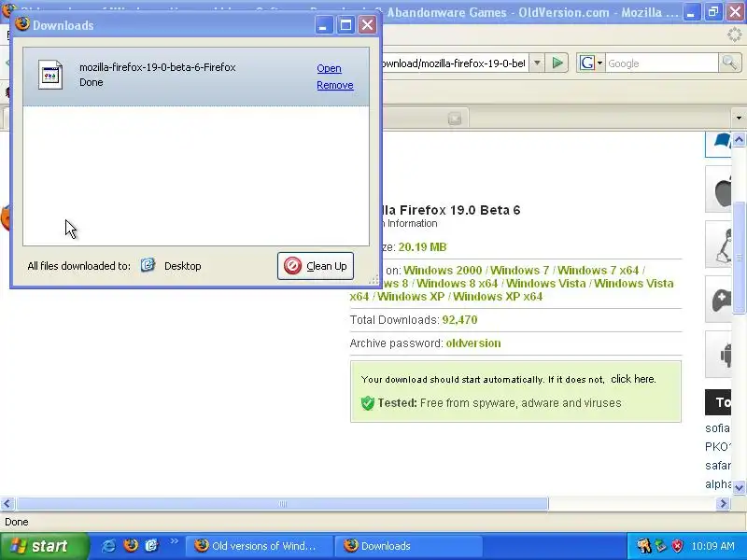Screen dimensions: 747x560
Task: Click the Windows 8 x64 link
Action: pyautogui.click(x=457, y=284)
